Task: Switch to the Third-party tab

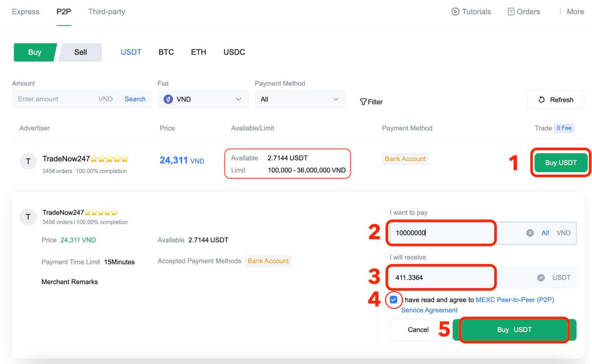Action: pyautogui.click(x=107, y=11)
